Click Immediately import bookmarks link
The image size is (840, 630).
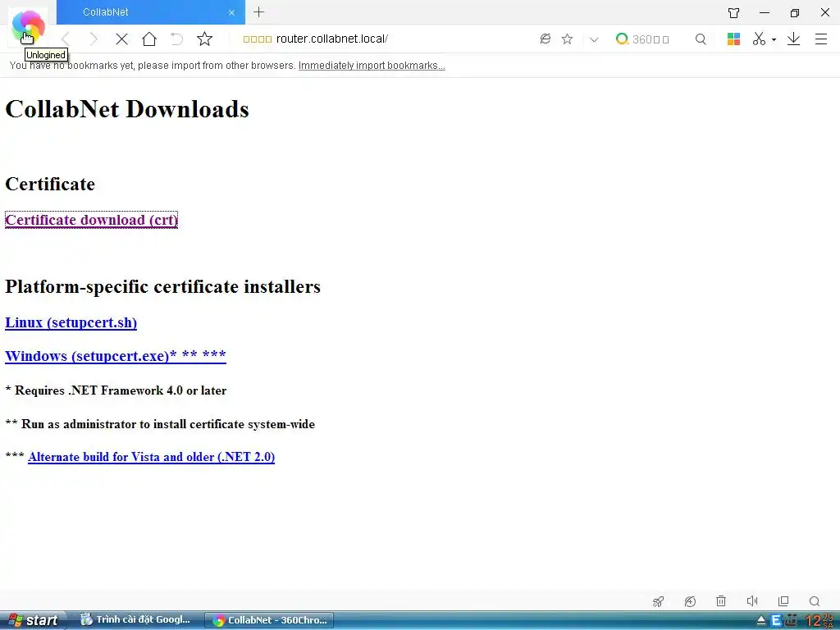[x=372, y=66]
